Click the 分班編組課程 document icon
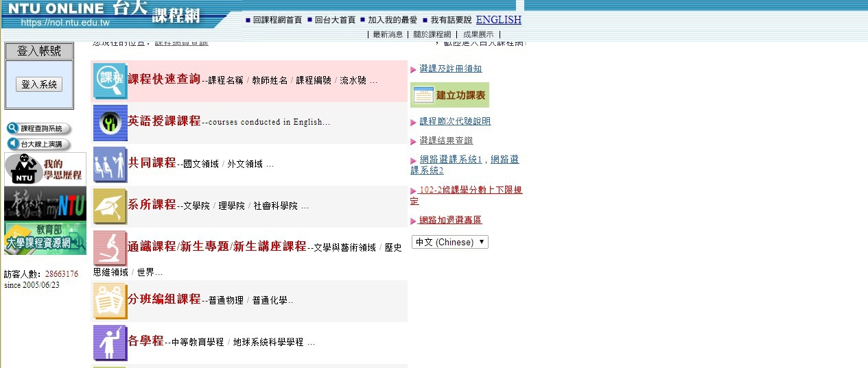 [110, 301]
